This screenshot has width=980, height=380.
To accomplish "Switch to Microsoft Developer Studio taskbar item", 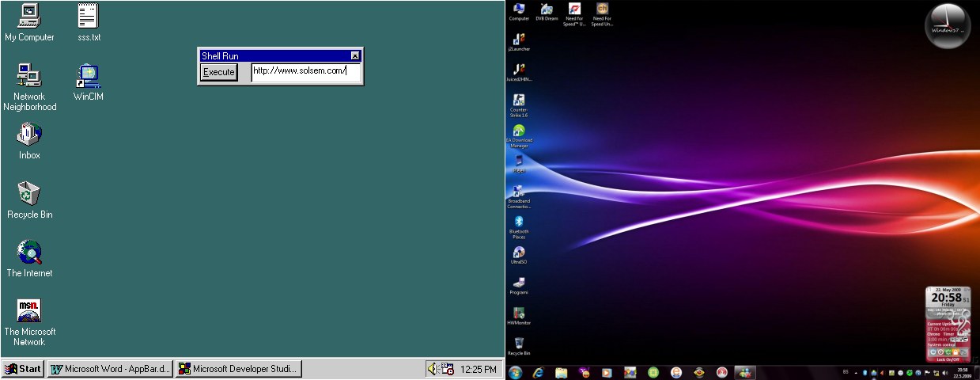I will pos(239,369).
